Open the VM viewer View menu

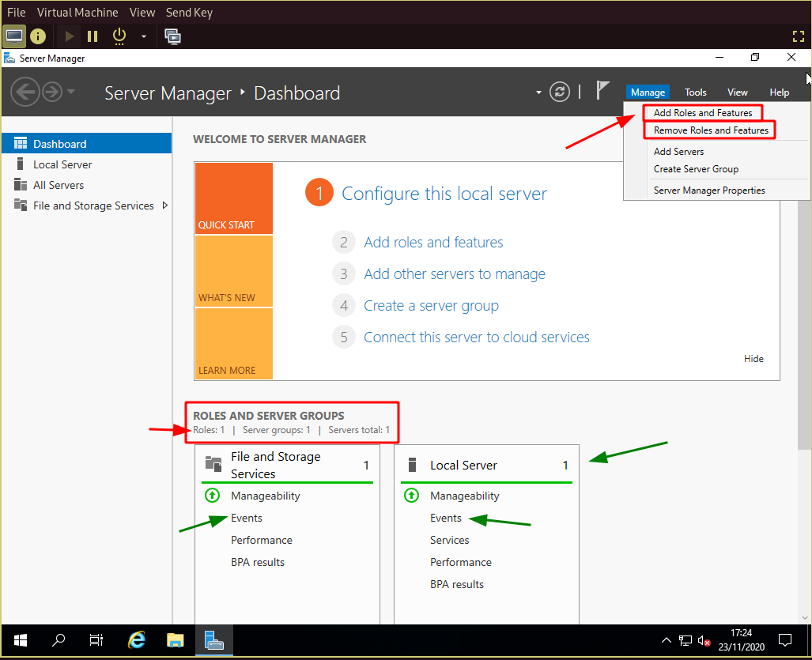[142, 13]
